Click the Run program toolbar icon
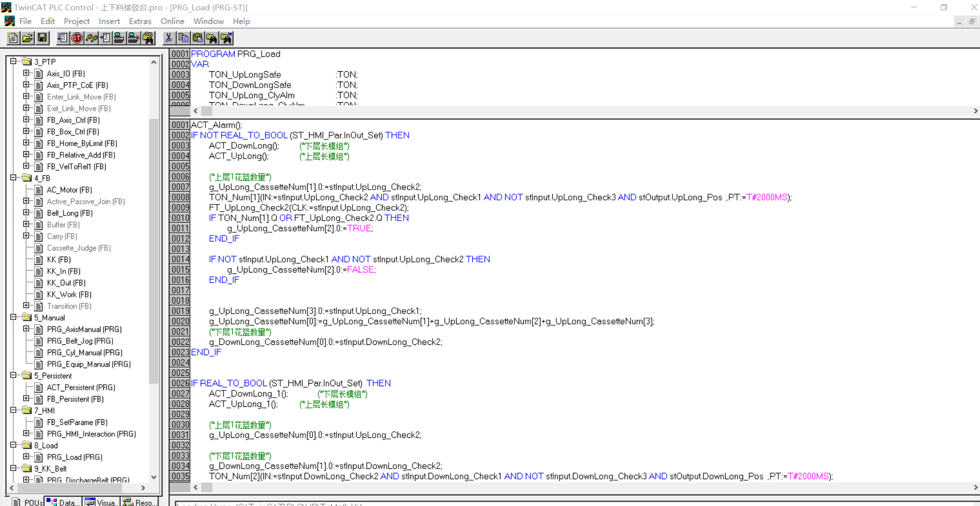The width and height of the screenshot is (980, 506). pyautogui.click(x=62, y=38)
